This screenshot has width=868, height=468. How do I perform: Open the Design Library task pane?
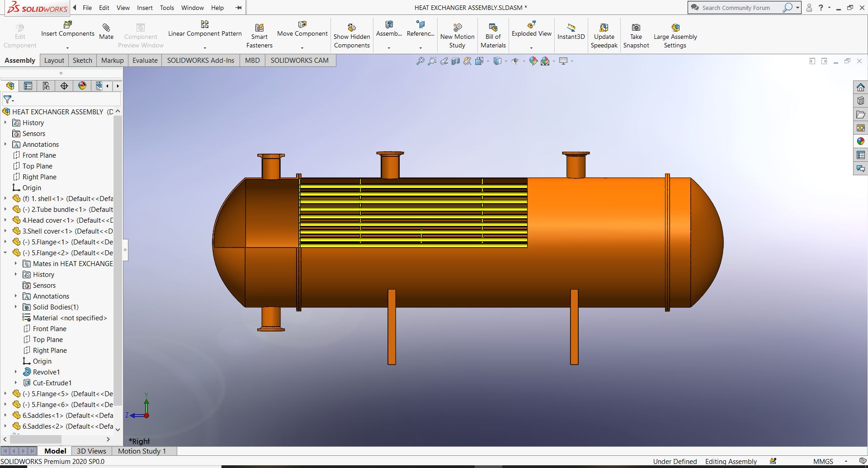860,101
